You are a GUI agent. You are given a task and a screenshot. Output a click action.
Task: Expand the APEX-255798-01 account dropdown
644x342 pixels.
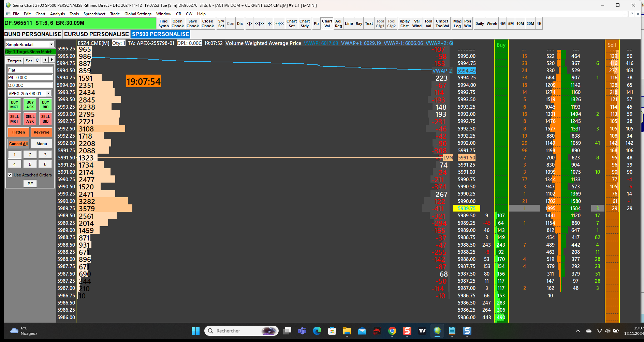(48, 93)
